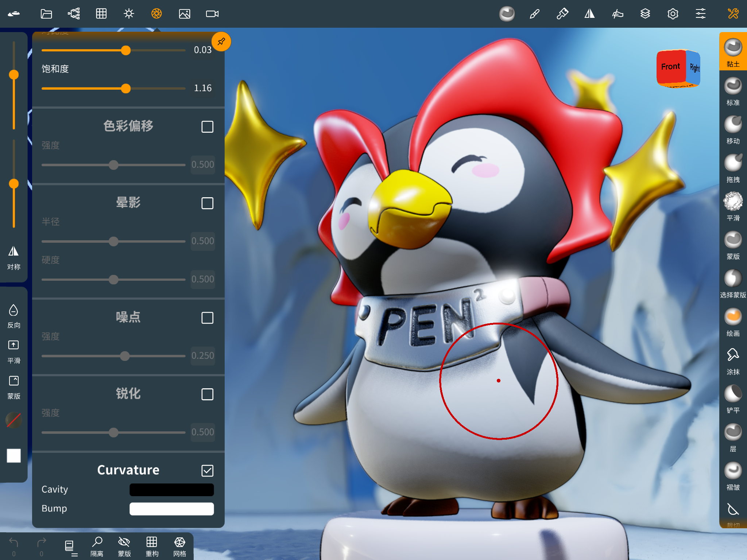Open the material sphere editor in top bar
Image resolution: width=747 pixels, height=560 pixels.
pos(507,14)
